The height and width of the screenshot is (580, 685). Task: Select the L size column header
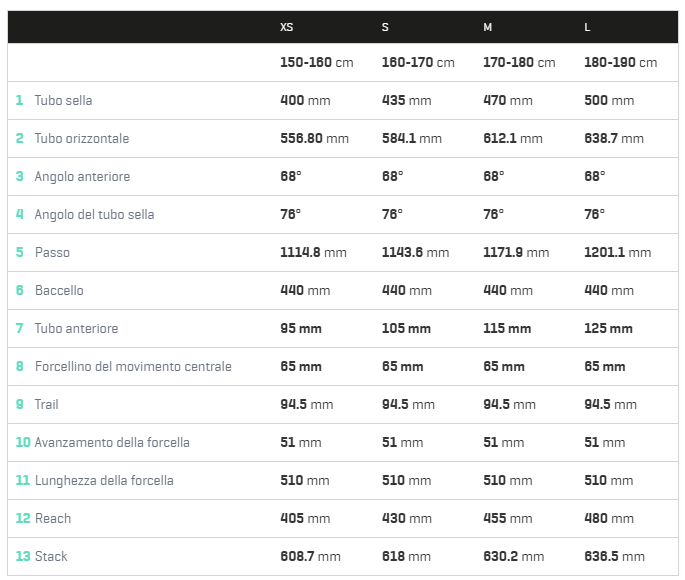point(588,27)
